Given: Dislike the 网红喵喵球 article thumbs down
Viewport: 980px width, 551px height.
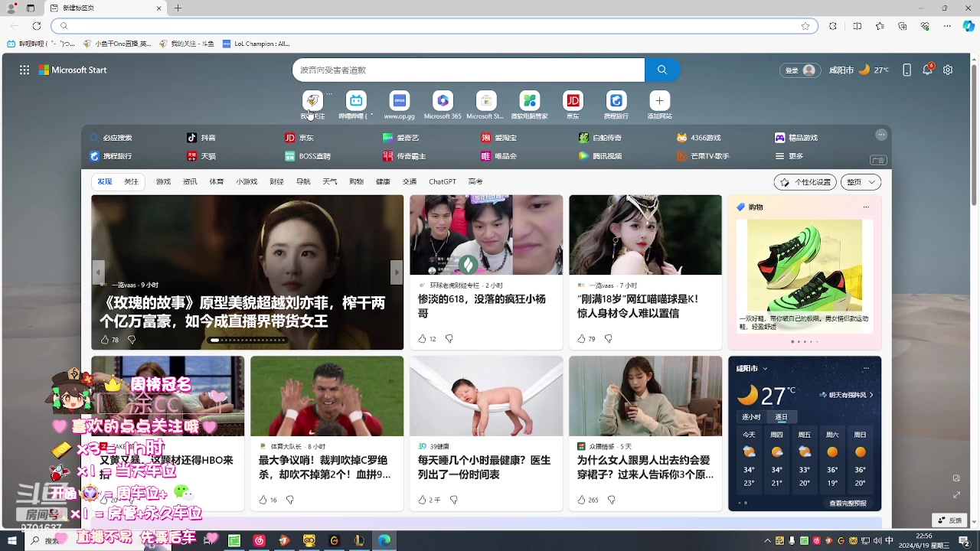Looking at the screenshot, I should click(x=608, y=338).
